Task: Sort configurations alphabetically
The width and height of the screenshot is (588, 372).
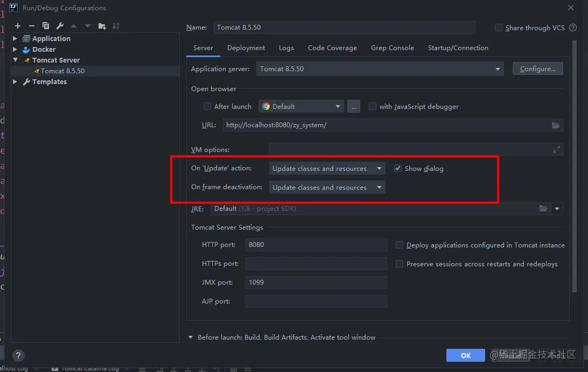Action: [116, 26]
